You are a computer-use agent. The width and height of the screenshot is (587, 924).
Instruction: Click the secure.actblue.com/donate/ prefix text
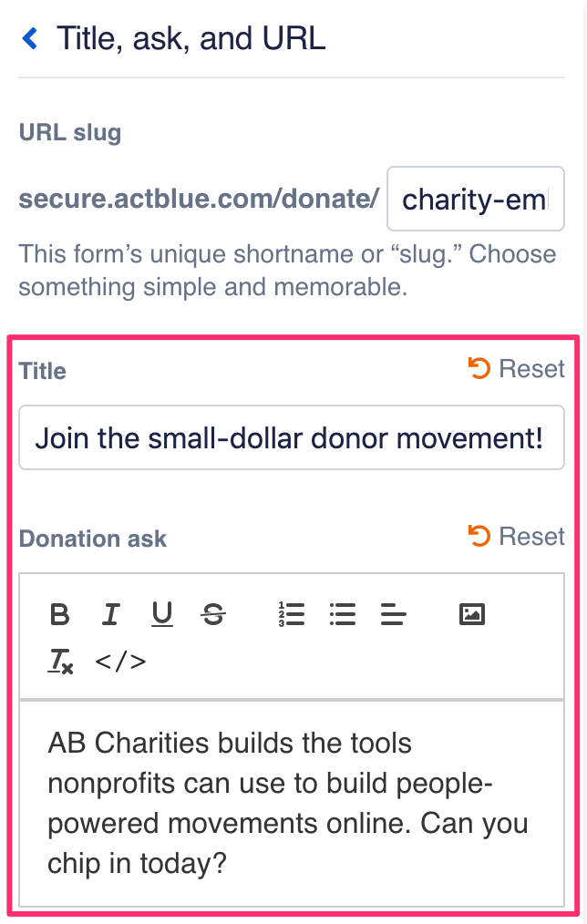(x=199, y=199)
